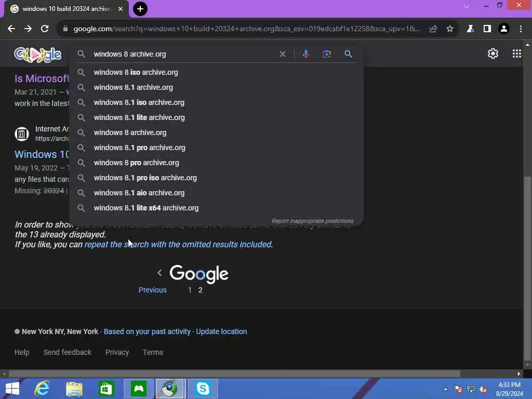The width and height of the screenshot is (532, 399).
Task: Open the Xbox games taskbar icon
Action: point(139,389)
